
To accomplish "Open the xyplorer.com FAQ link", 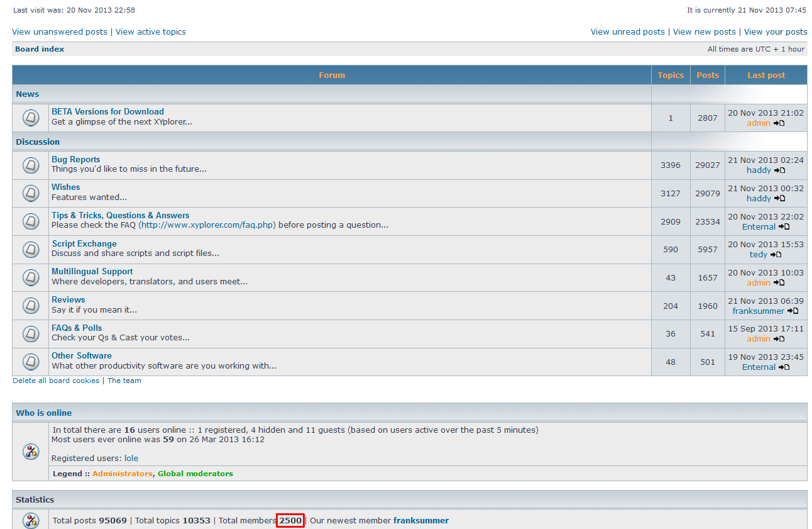I will 208,225.
